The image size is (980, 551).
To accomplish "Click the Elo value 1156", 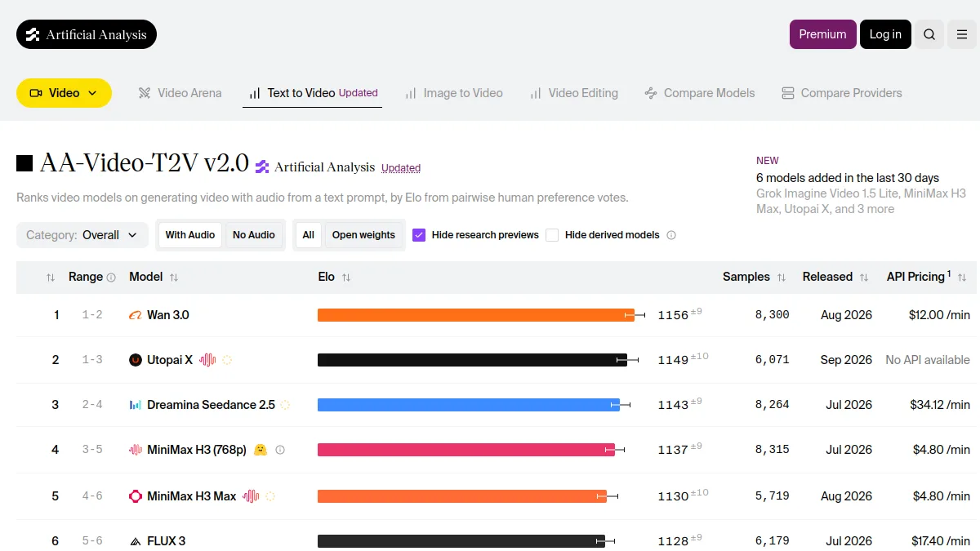I will click(673, 315).
